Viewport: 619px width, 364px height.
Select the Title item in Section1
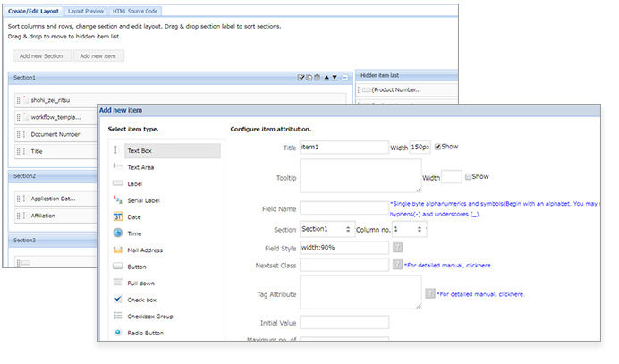tap(55, 151)
